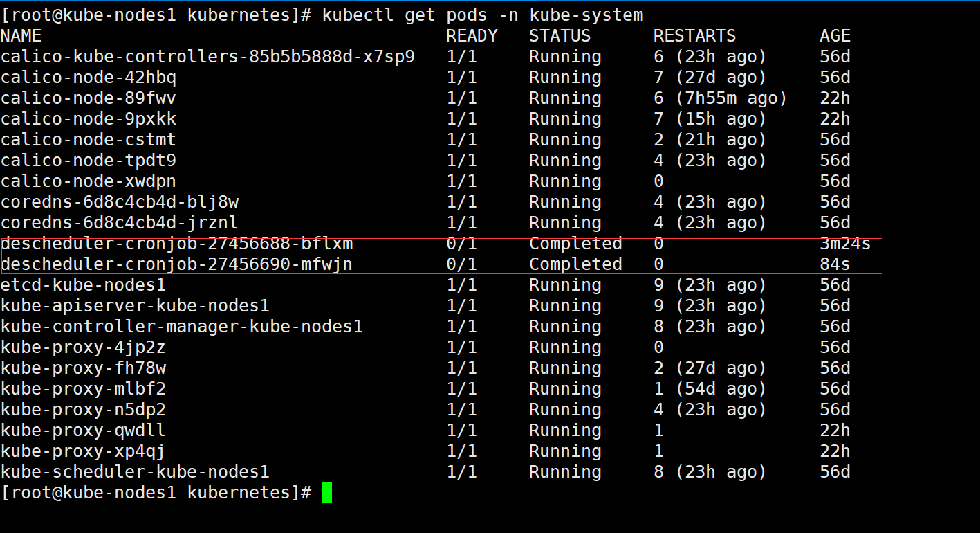
Task: Click the calico-kube-controllers pod name
Action: click(x=207, y=57)
